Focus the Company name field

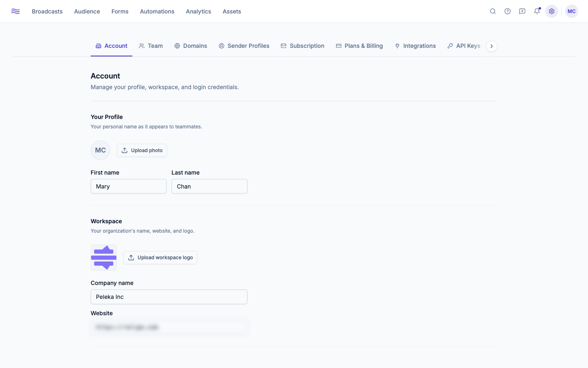[169, 297]
